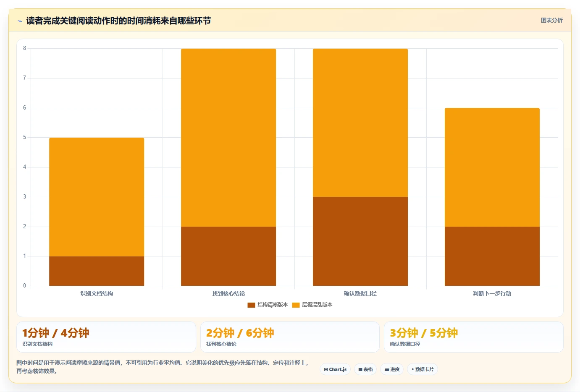
Task: Click the orange bar segment for 判断下一步行动
Action: [x=492, y=167]
